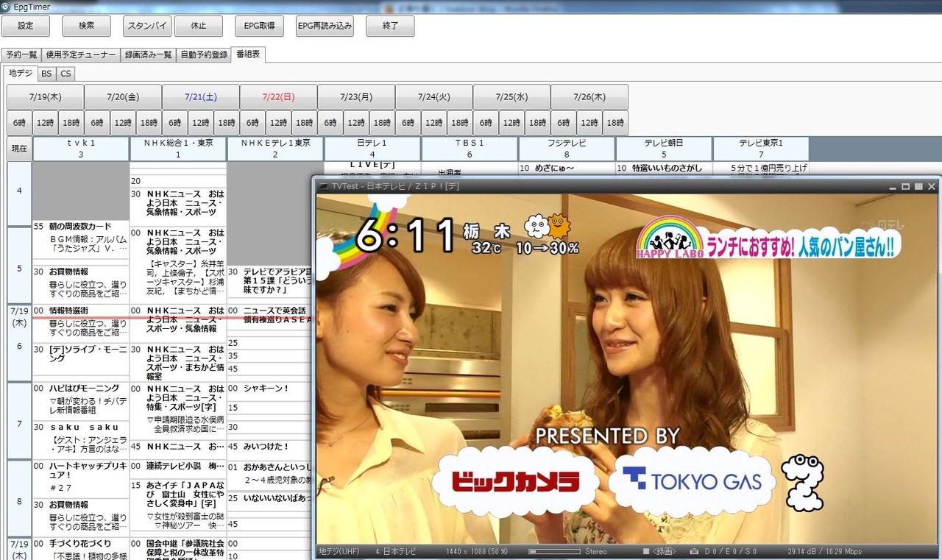This screenshot has height=560, width=942.
Task: Click the EpgTimer clock icon in title bar
Action: [7, 6]
